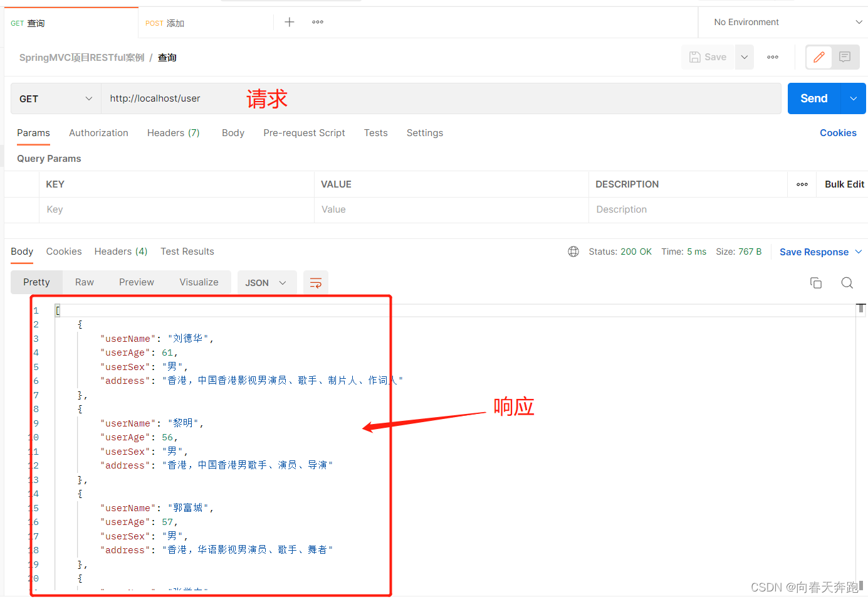Click the "userAge": 56 line
The height and width of the screenshot is (599, 868).
click(139, 437)
